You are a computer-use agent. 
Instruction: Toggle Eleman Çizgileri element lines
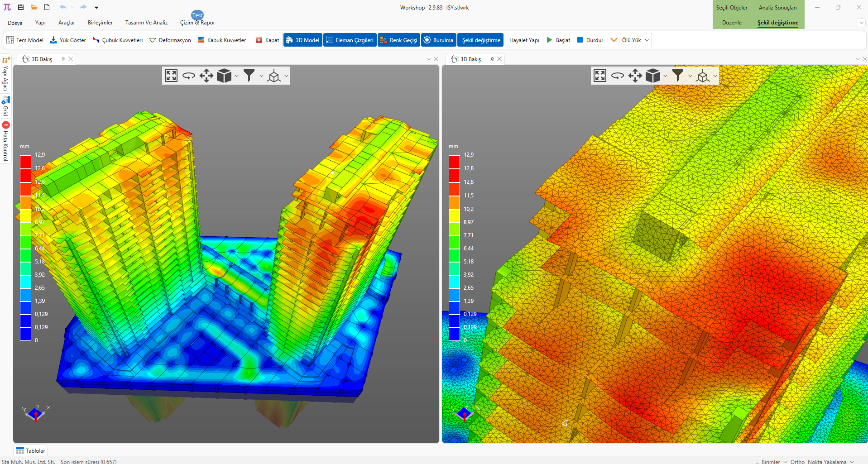[350, 40]
